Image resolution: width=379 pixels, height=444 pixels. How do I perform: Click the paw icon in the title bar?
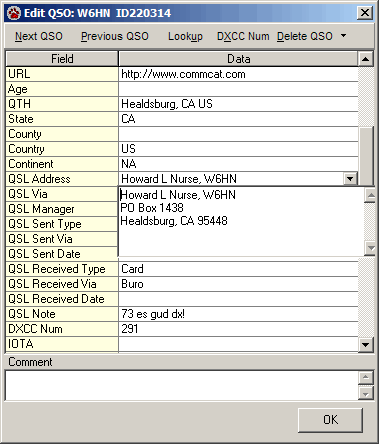[14, 13]
